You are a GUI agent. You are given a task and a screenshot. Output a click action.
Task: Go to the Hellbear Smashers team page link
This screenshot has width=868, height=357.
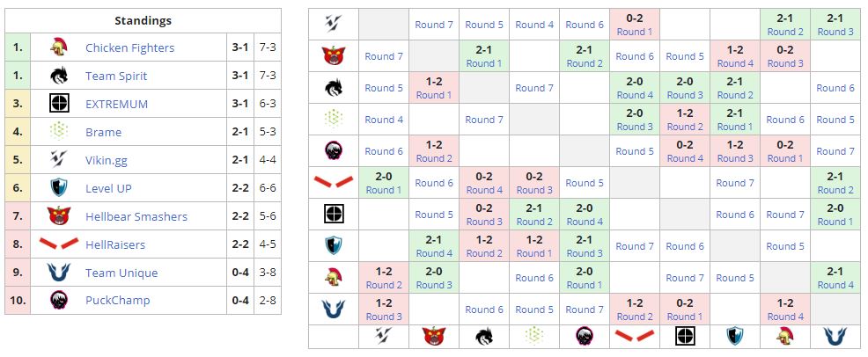[136, 216]
